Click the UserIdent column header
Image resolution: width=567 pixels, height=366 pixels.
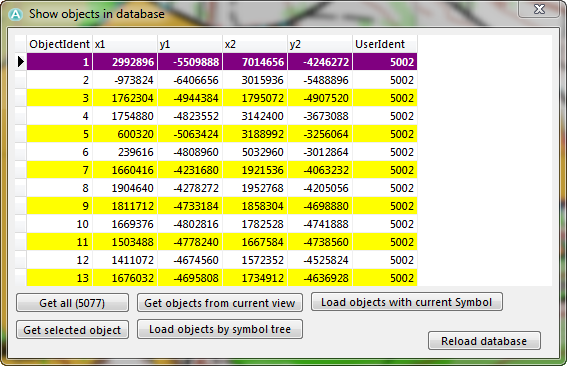[385, 44]
